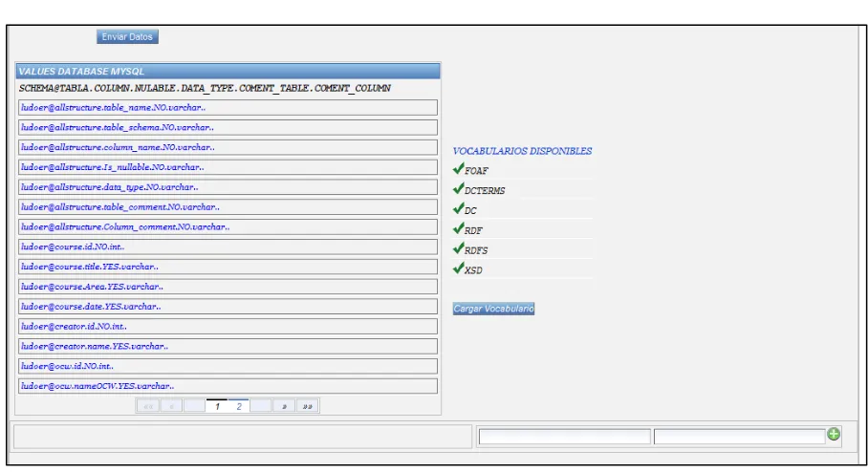
Task: Select row ludoer@allstructure.table_comment.NO.varchar
Action: pos(228,207)
